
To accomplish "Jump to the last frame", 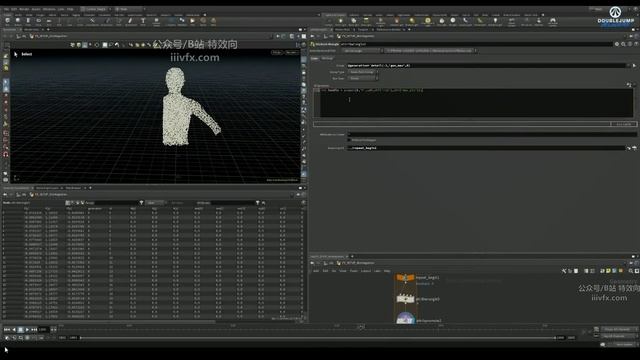I will tap(34, 330).
